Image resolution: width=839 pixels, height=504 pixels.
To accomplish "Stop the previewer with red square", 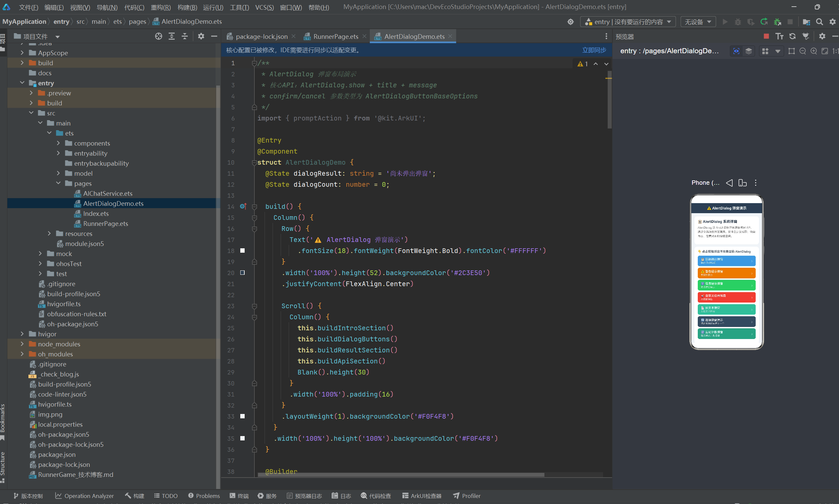I will pos(766,36).
